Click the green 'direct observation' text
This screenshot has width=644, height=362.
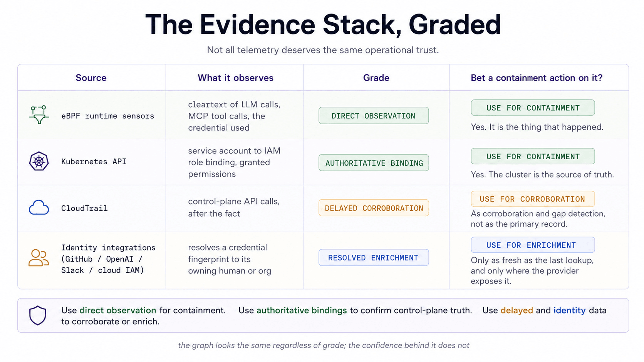117,310
